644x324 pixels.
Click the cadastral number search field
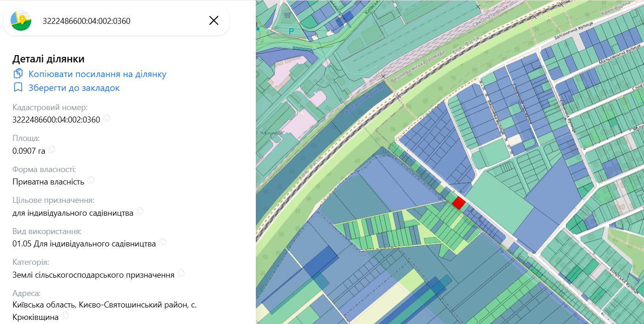click(119, 21)
